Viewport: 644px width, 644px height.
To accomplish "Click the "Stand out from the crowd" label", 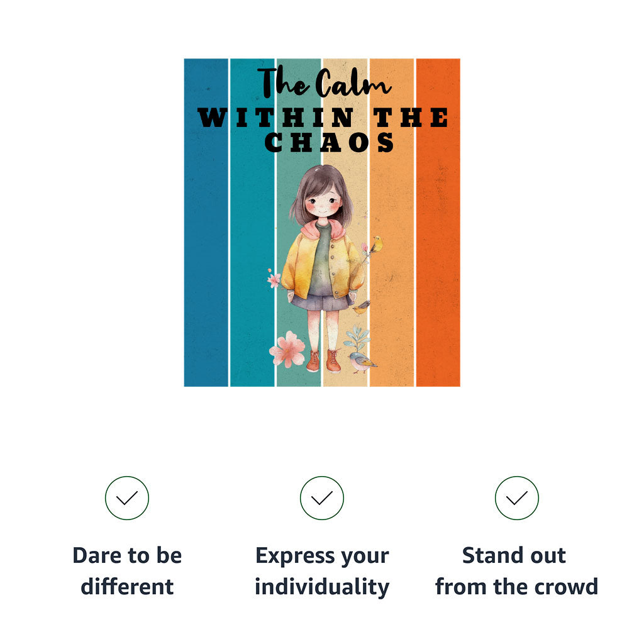I will tap(516, 571).
